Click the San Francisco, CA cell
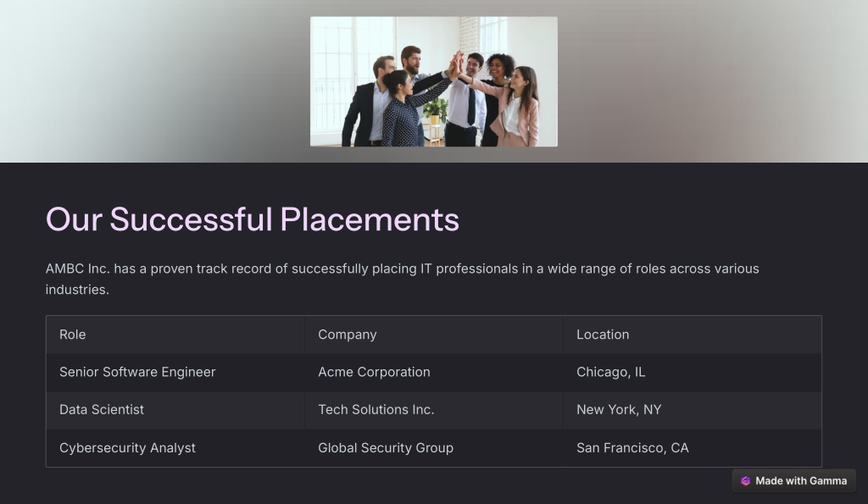 (692, 448)
